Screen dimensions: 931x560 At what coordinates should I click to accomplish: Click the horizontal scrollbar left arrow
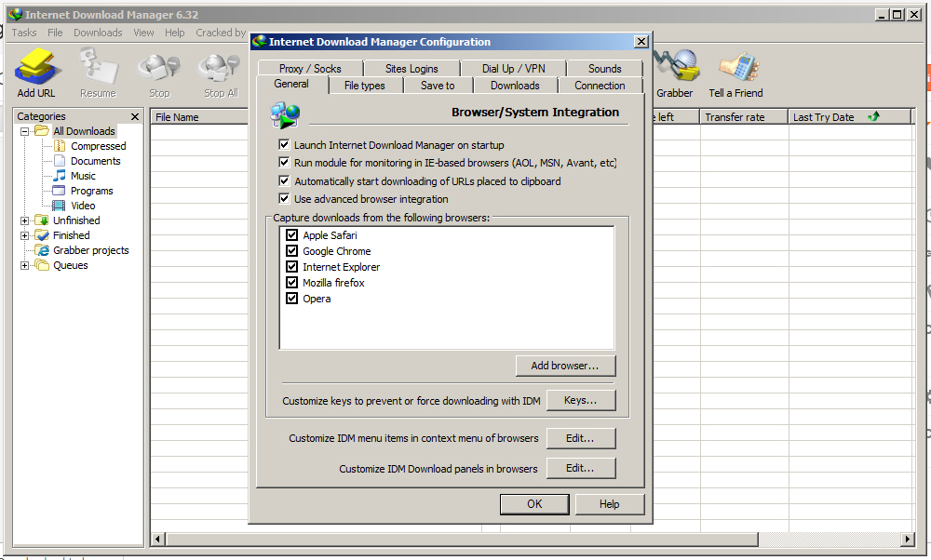(x=158, y=540)
